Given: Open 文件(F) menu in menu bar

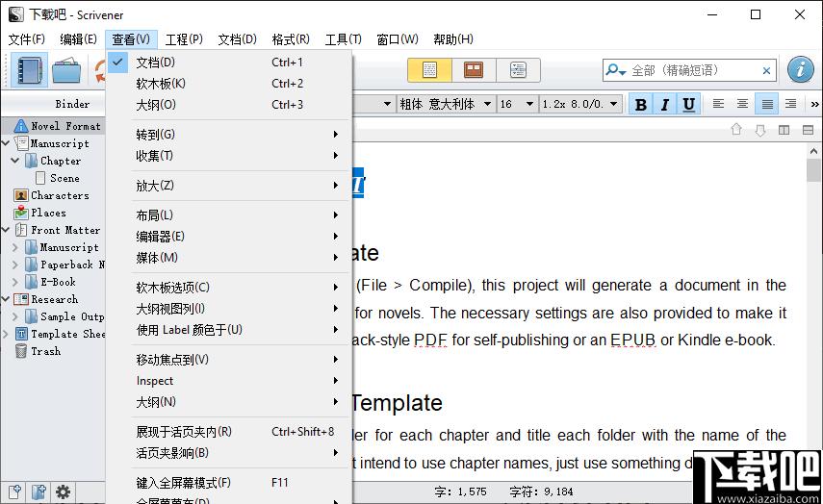Looking at the screenshot, I should click(27, 39).
